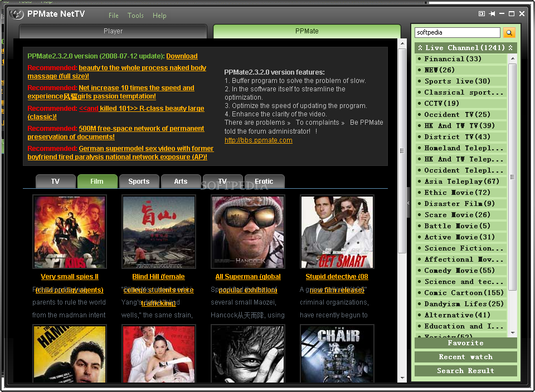Image resolution: width=535 pixels, height=392 pixels.
Task: Click the Blind Mountain poster thumbnail
Action: [159, 232]
